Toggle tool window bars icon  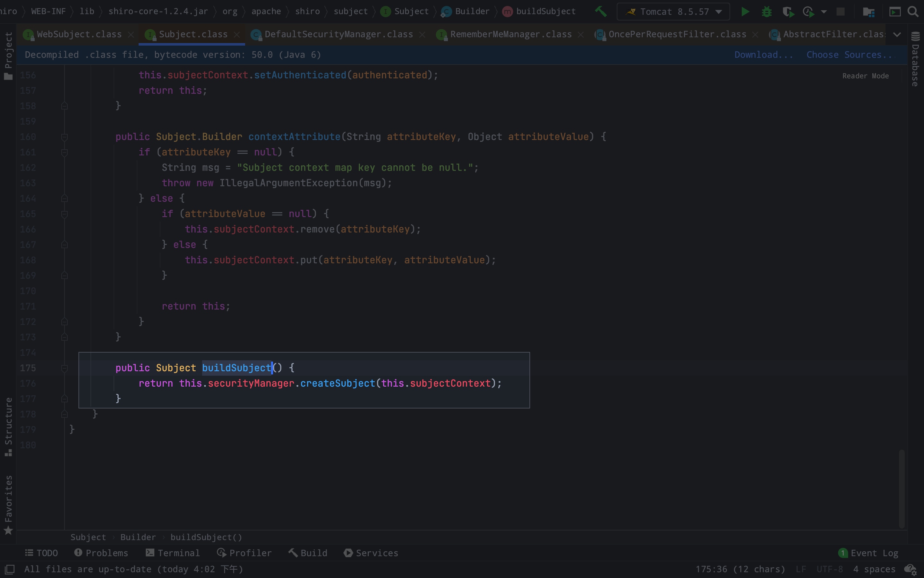pos(9,569)
